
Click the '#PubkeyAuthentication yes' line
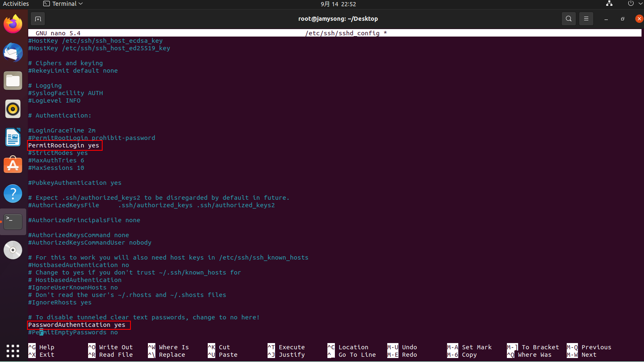click(75, 183)
